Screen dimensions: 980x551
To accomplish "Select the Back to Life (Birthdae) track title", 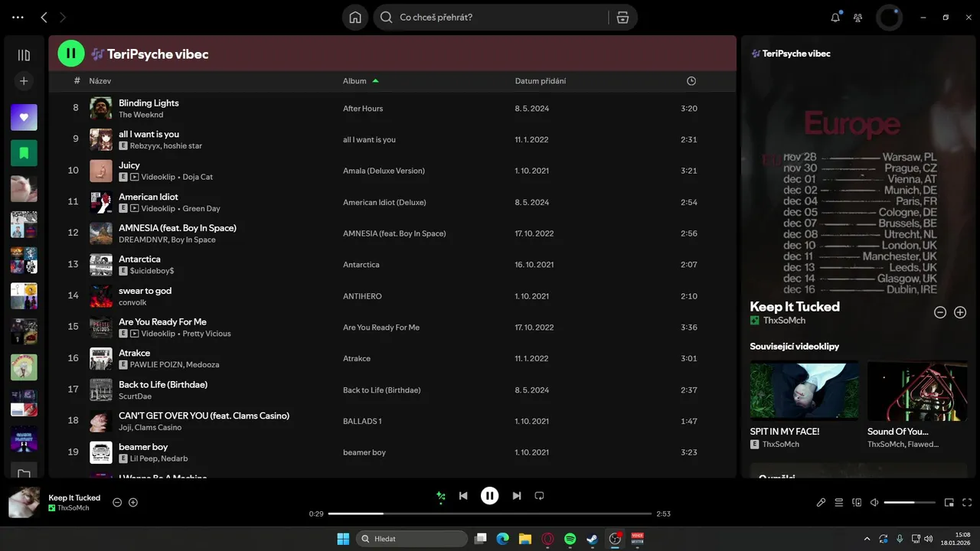I will [x=163, y=384].
